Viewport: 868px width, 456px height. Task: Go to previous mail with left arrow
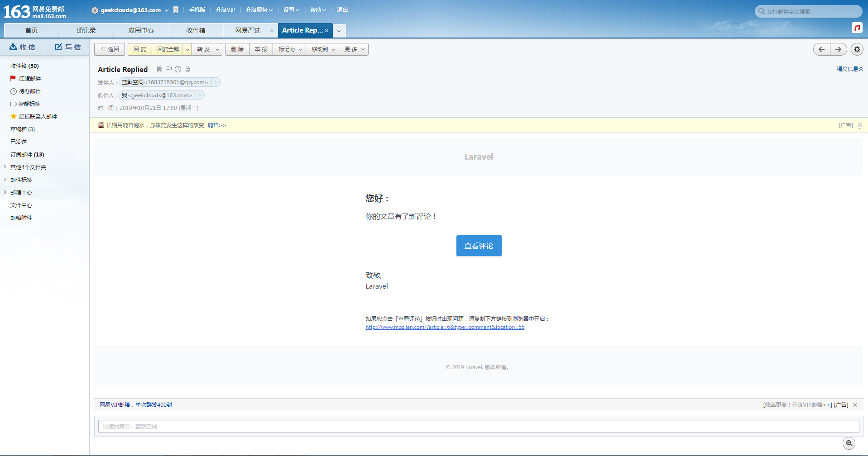tap(821, 49)
